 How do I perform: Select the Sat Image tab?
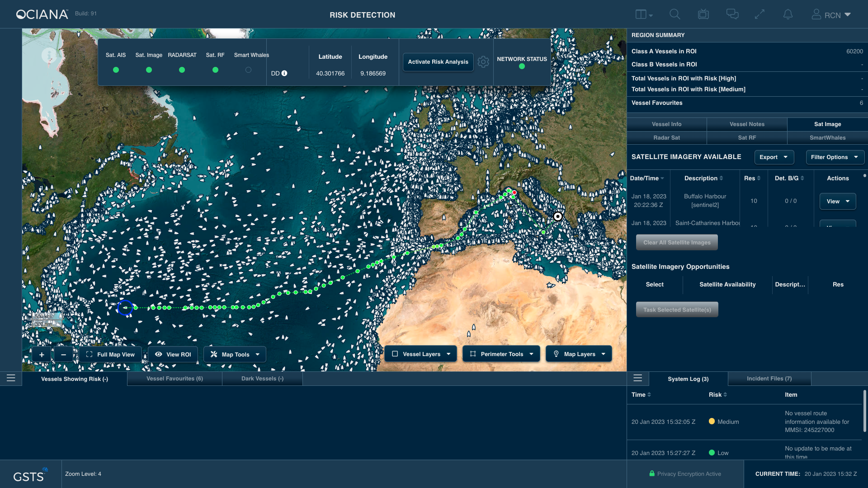click(827, 124)
